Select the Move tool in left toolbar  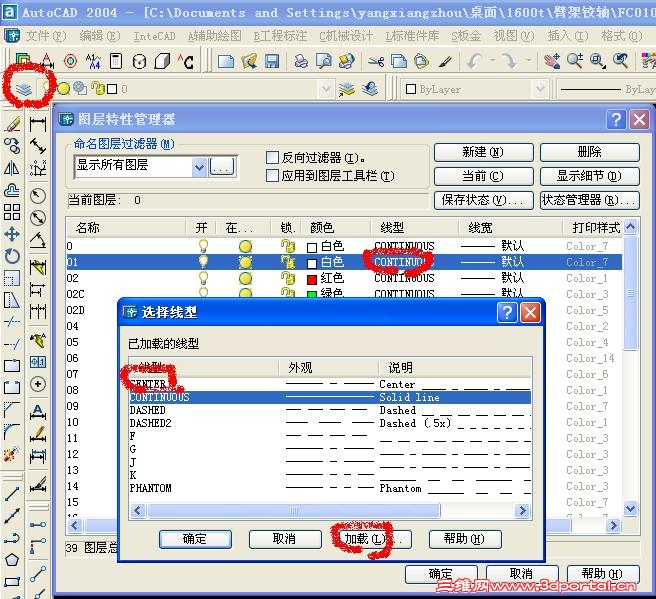pyautogui.click(x=12, y=233)
